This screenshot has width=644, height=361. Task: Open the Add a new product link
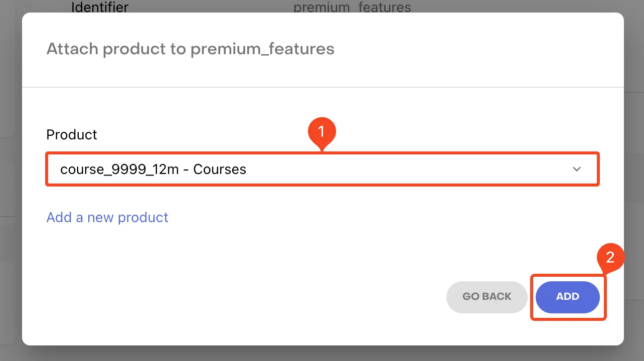tap(107, 217)
